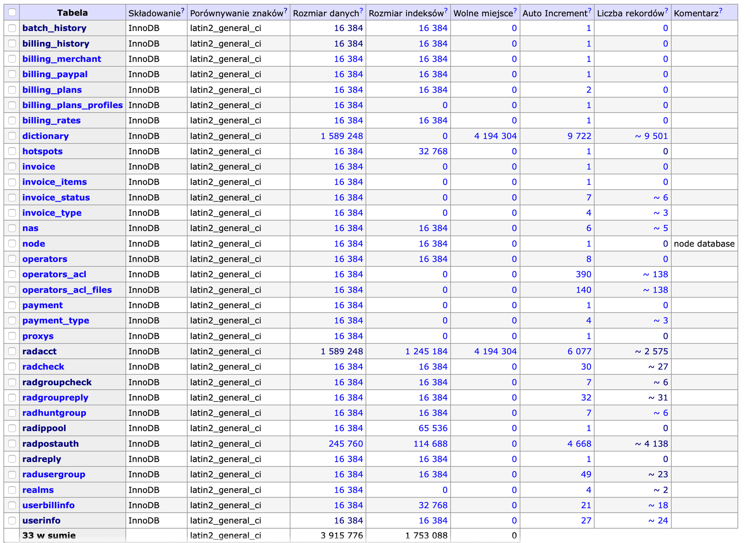The image size is (756, 543).
Task: Click the help question mark beside Składowanie
Action: 183,11
